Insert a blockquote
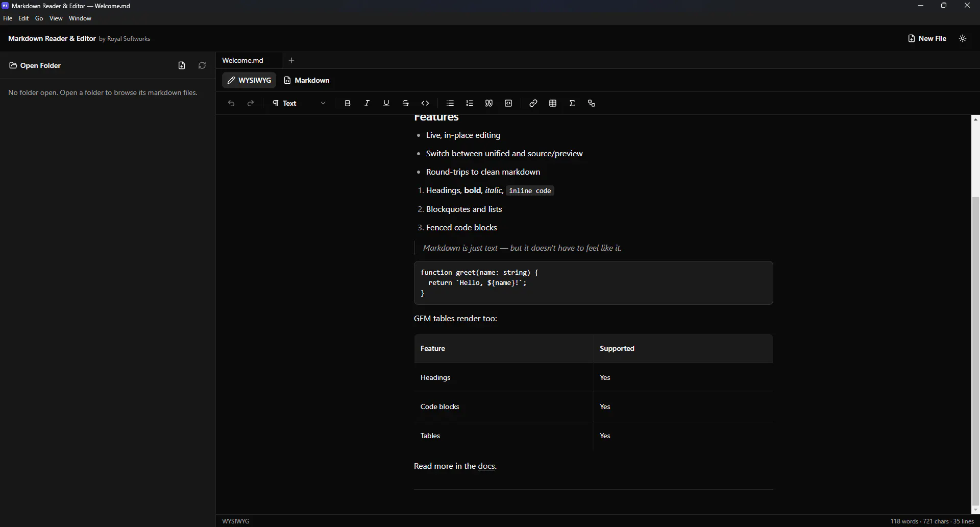Image resolution: width=980 pixels, height=527 pixels. [489, 104]
